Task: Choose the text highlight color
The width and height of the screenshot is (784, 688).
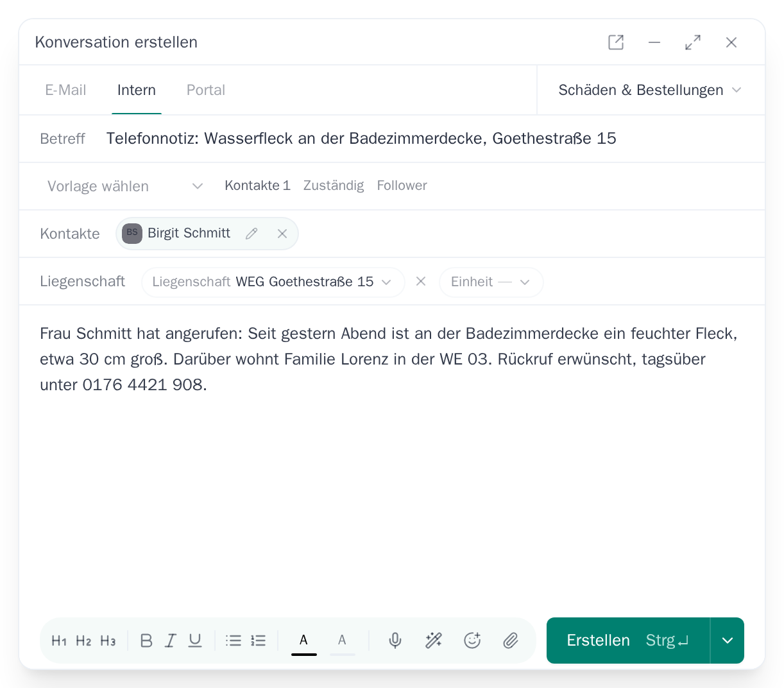Action: 343,641
